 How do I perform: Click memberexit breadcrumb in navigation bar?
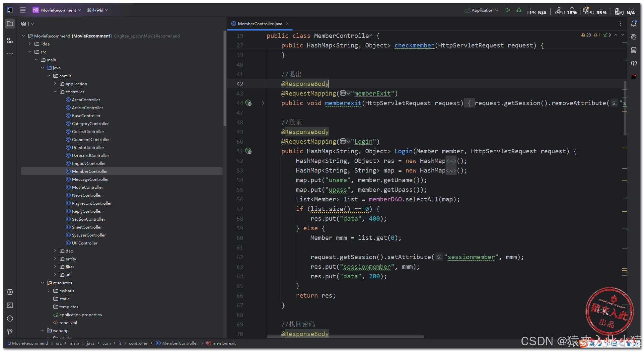[224, 343]
